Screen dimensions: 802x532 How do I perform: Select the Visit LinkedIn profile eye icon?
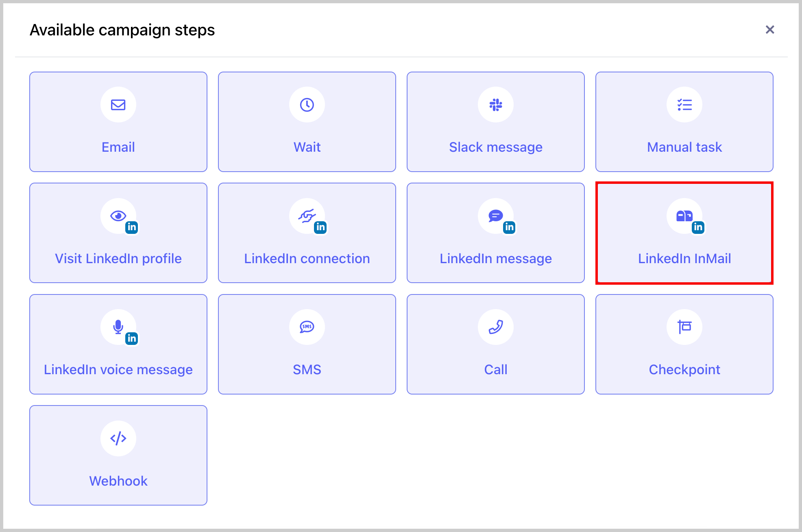coord(118,216)
